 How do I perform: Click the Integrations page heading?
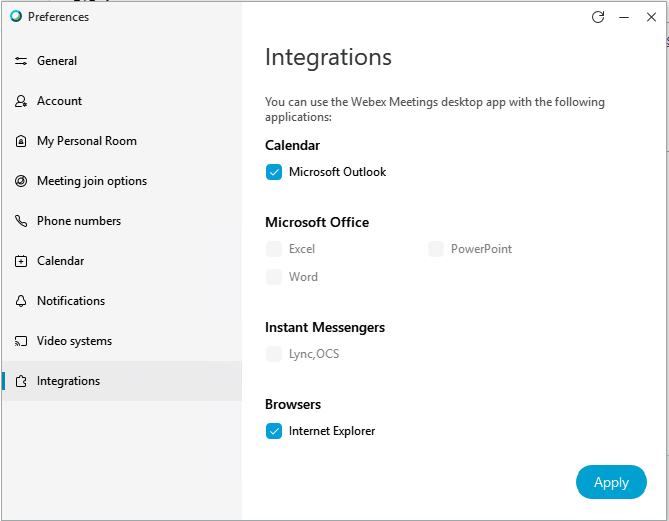point(328,57)
